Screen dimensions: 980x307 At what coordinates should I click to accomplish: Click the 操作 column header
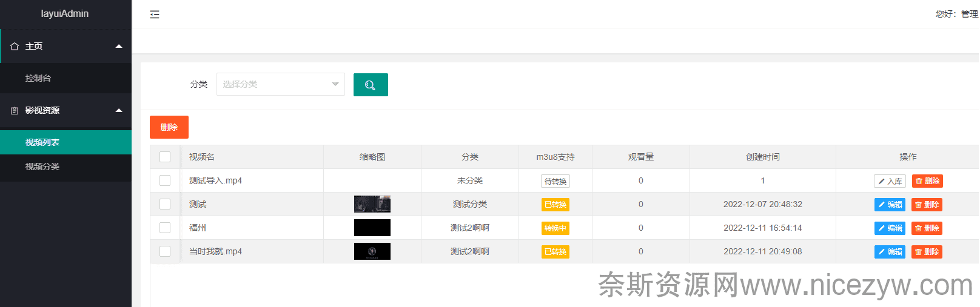point(908,157)
